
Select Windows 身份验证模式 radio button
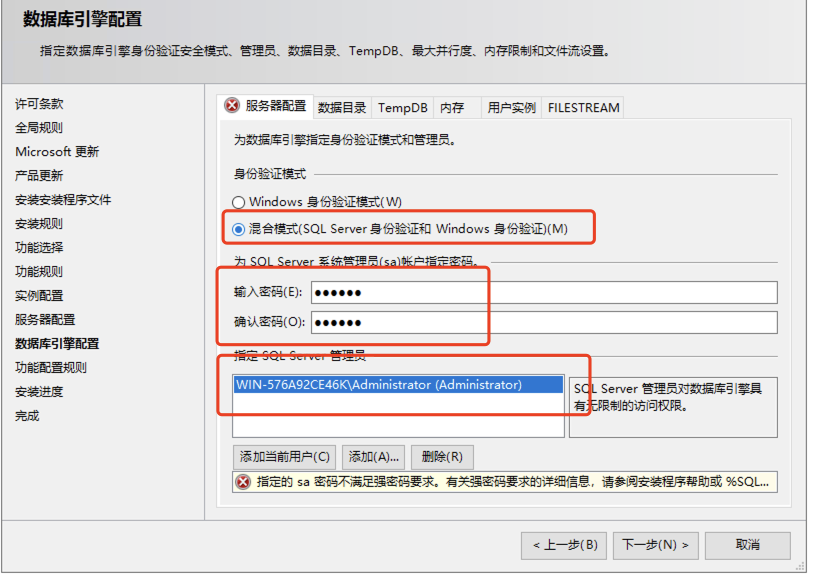click(x=239, y=202)
